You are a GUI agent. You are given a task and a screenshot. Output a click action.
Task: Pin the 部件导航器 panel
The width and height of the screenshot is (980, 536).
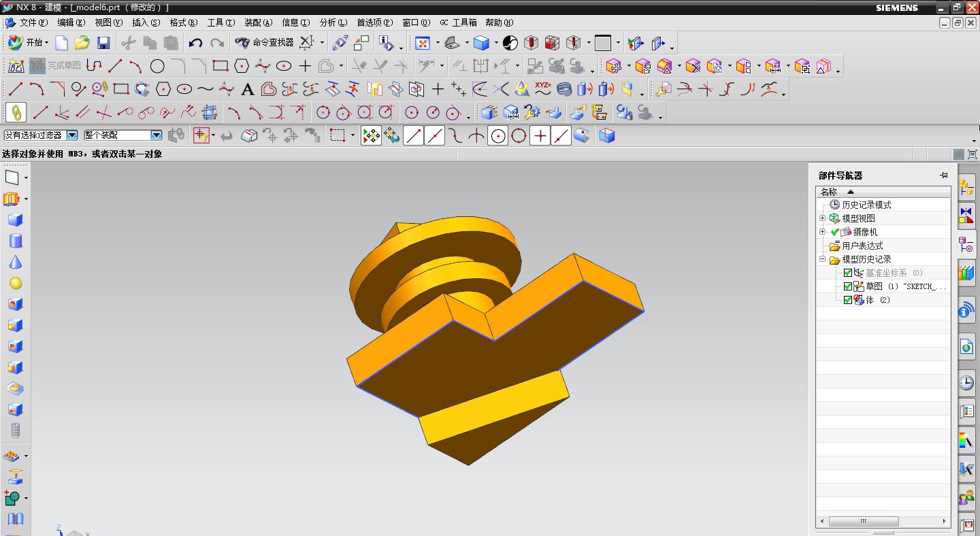pos(944,175)
